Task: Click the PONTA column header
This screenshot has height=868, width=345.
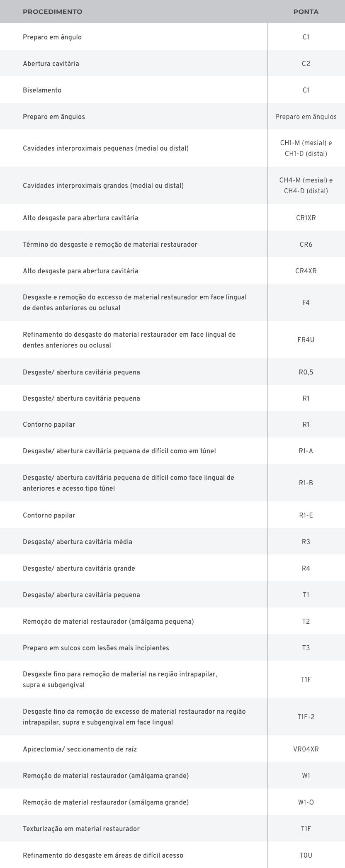Action: point(306,12)
